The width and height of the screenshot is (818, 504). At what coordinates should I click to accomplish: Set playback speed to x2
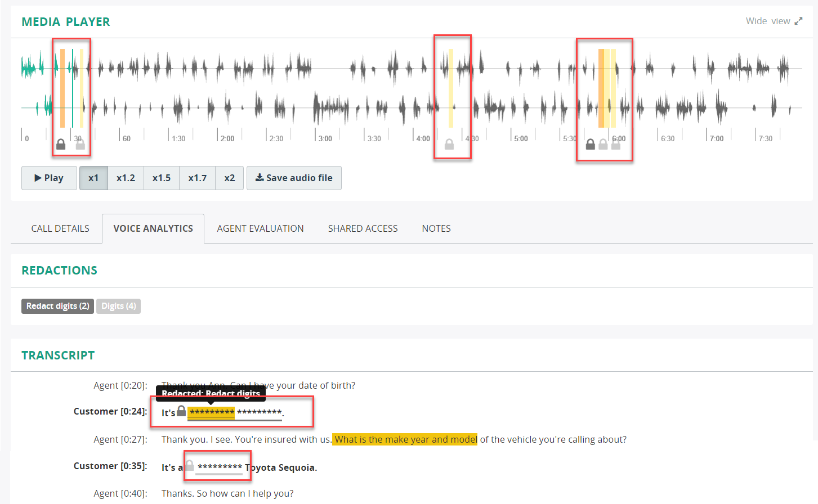tap(230, 178)
